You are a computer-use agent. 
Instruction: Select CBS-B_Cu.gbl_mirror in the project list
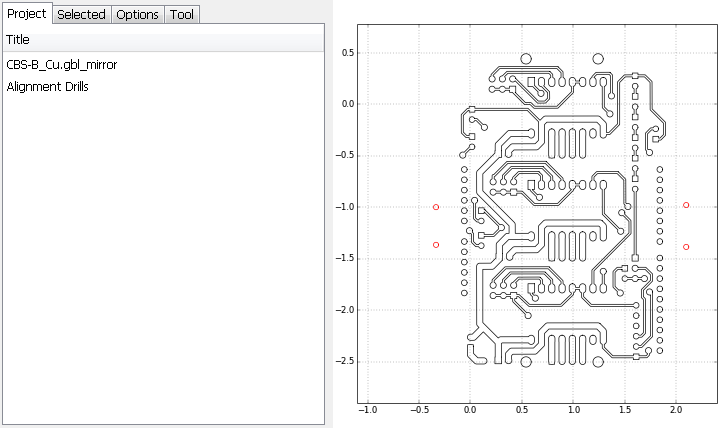[62, 64]
